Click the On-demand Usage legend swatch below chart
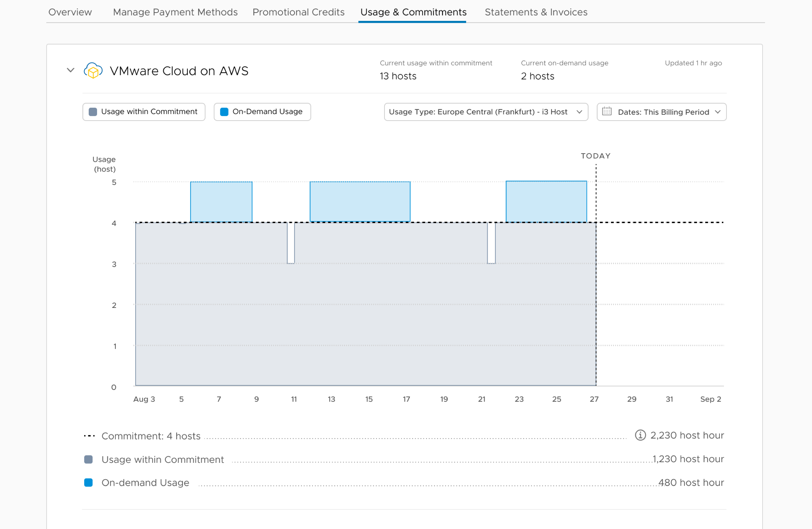Image resolution: width=812 pixels, height=529 pixels. [x=88, y=482]
